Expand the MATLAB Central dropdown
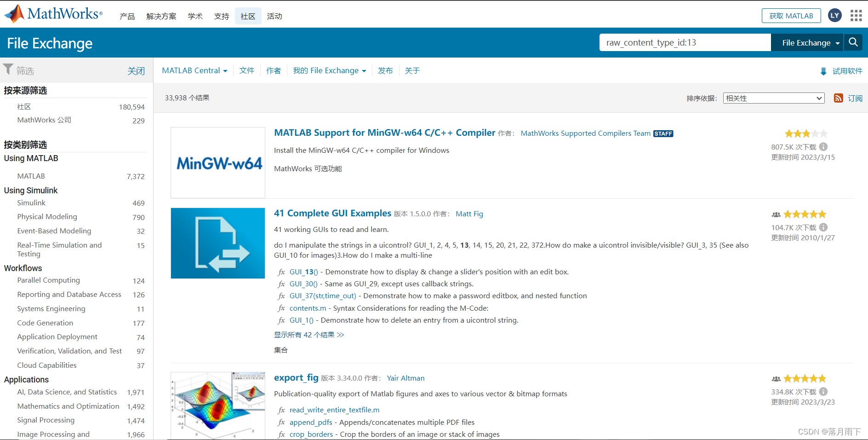This screenshot has width=868, height=440. [194, 70]
